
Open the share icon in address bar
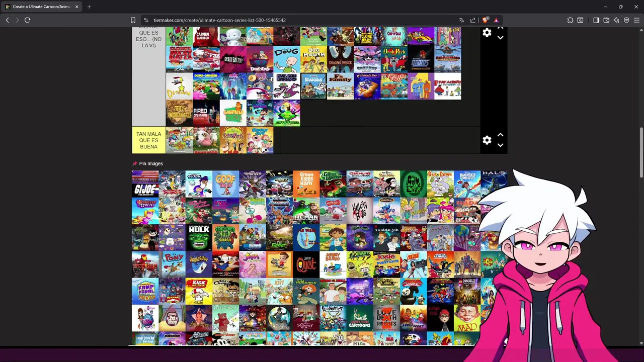(x=473, y=20)
